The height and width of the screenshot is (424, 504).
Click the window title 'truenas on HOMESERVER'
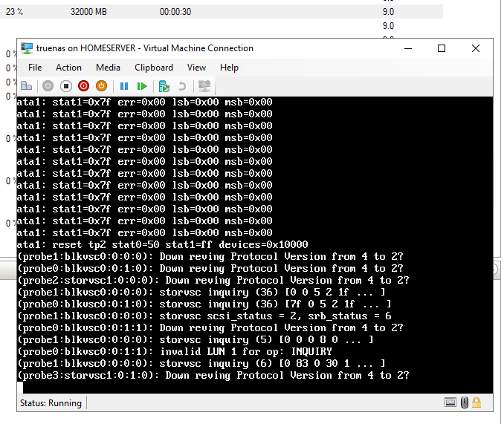tap(85, 48)
